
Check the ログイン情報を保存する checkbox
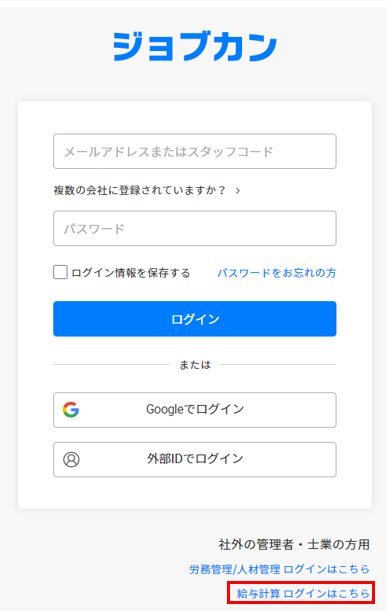(60, 272)
